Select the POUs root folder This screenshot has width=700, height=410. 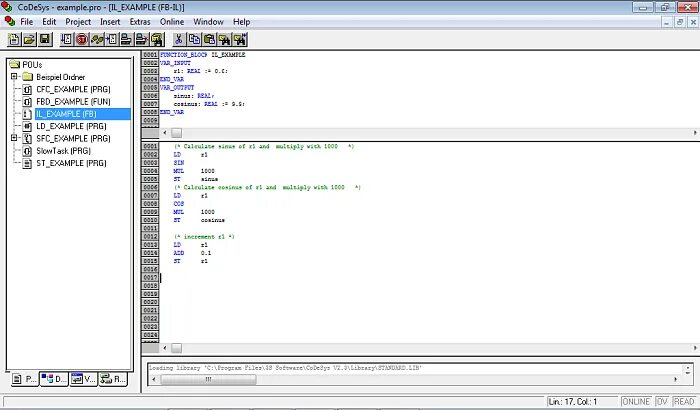(x=32, y=65)
